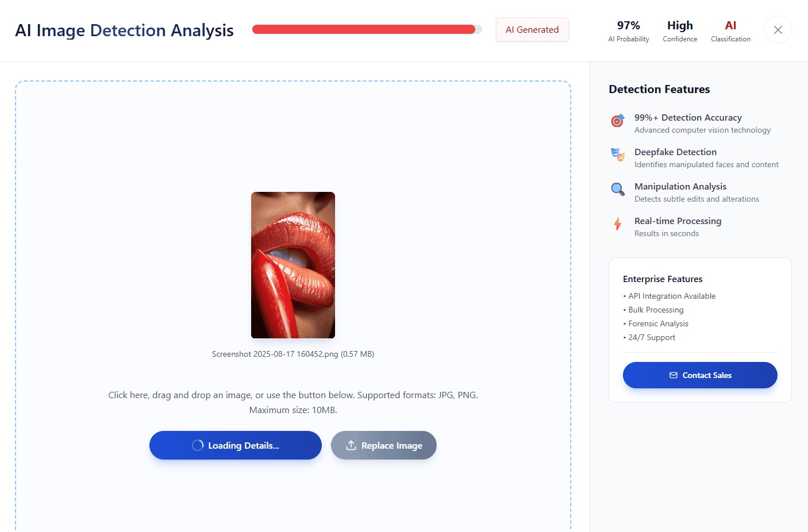Click the Forensic Analysis item
808x532 pixels.
[656, 323]
